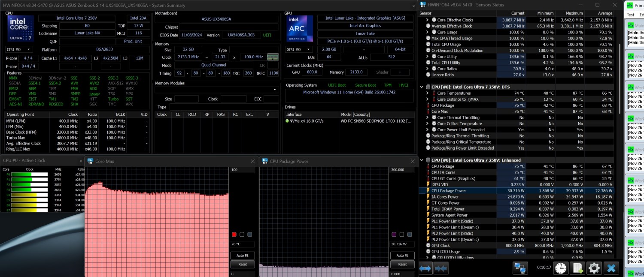Click Auto Fit in Core Max graph
This screenshot has width=644, height=277.
[x=243, y=256]
